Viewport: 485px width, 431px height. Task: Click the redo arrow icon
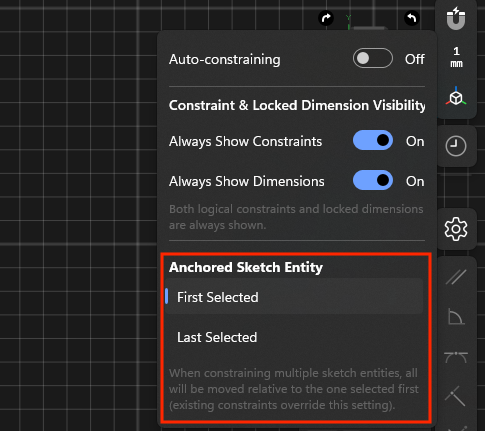pyautogui.click(x=326, y=18)
